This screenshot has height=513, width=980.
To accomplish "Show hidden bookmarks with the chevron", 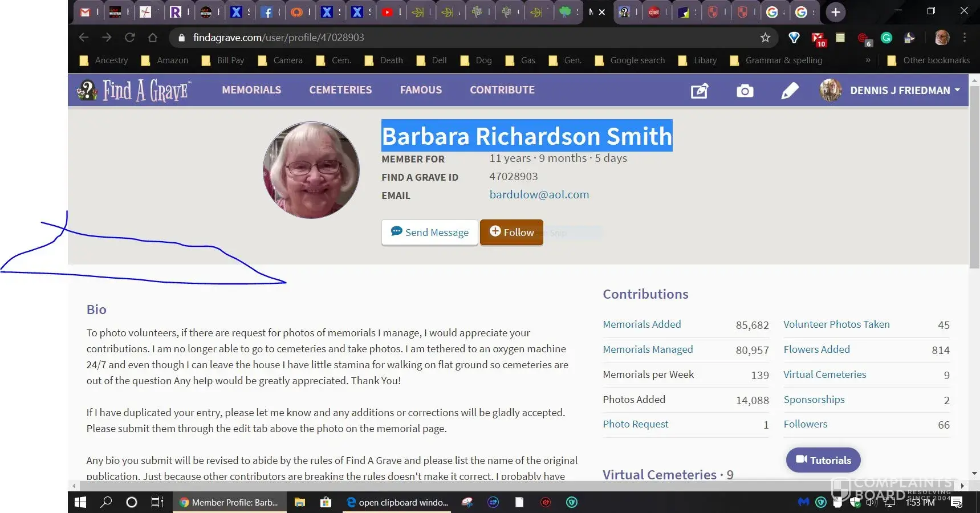I will [868, 60].
